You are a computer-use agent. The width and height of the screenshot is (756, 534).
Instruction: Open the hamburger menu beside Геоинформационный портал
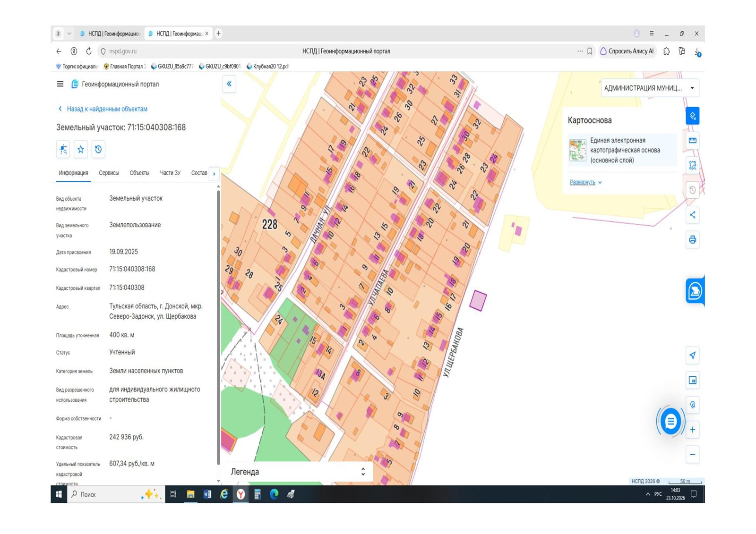[x=60, y=84]
